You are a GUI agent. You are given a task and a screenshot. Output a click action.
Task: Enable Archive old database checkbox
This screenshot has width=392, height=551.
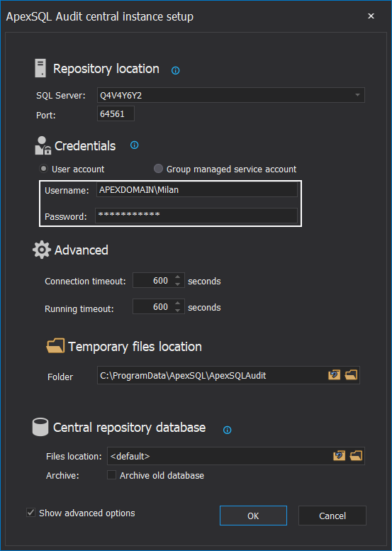[x=112, y=475]
